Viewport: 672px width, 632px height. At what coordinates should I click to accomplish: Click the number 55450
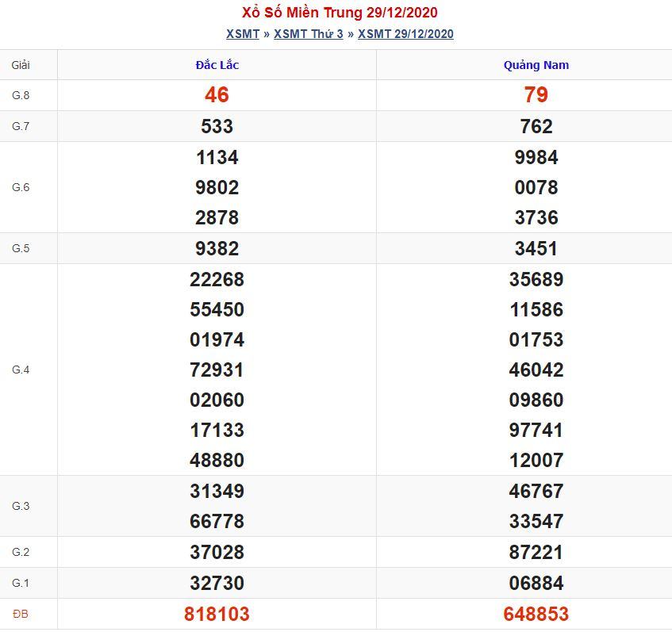click(x=217, y=309)
